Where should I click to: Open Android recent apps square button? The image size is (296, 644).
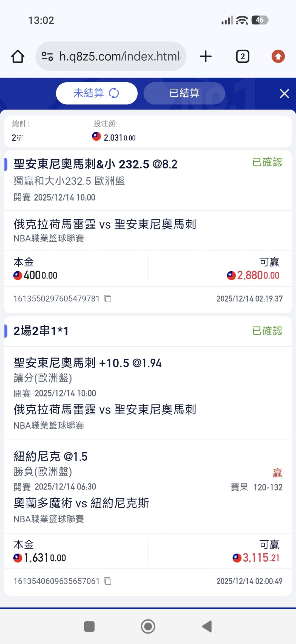[x=89, y=626]
